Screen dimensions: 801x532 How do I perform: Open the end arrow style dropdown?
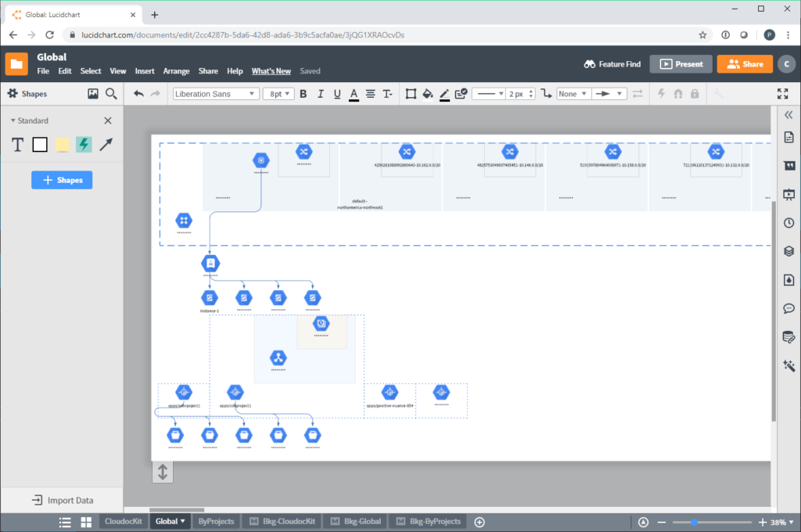(609, 94)
